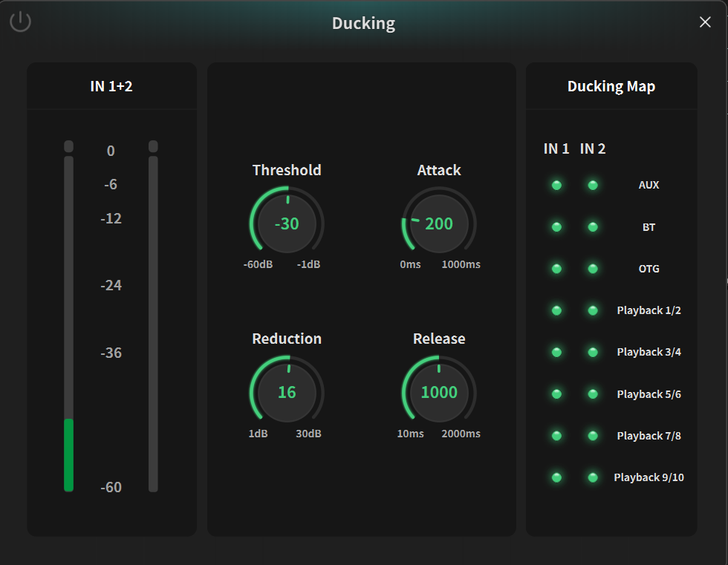This screenshot has width=728, height=565.
Task: Click the right IN 1+2 level meter
Action: tap(153, 316)
